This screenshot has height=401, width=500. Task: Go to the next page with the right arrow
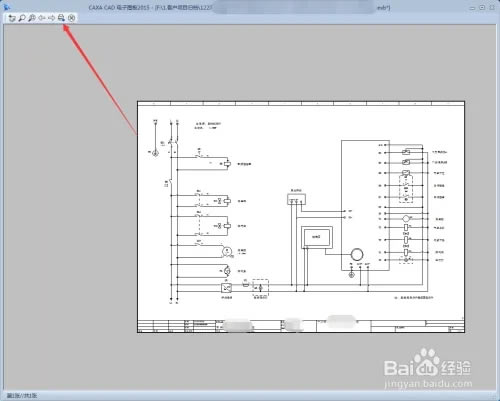pyautogui.click(x=51, y=18)
